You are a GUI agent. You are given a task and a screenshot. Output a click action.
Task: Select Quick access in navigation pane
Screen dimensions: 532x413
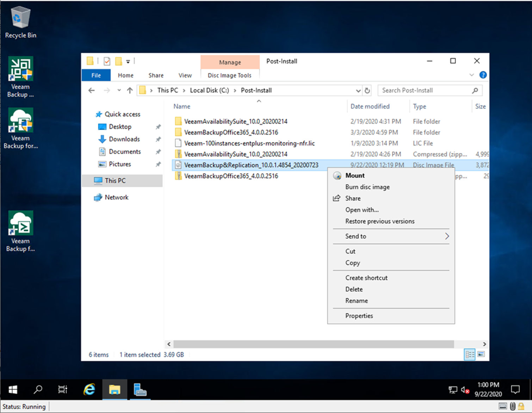(122, 114)
